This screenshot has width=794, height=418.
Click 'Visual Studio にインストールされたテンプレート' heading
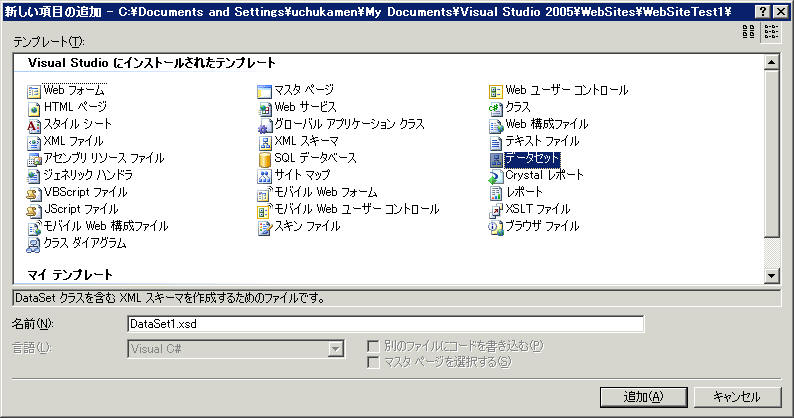click(x=151, y=63)
